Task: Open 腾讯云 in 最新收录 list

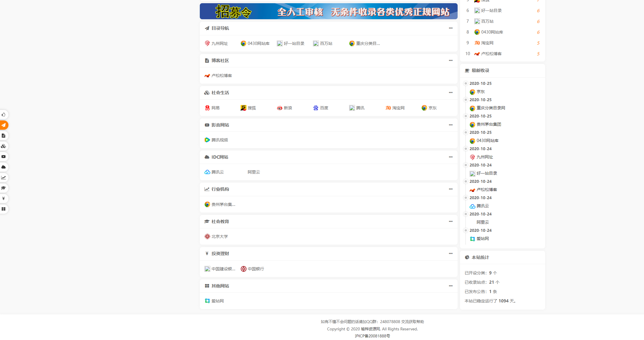Action: (x=479, y=206)
